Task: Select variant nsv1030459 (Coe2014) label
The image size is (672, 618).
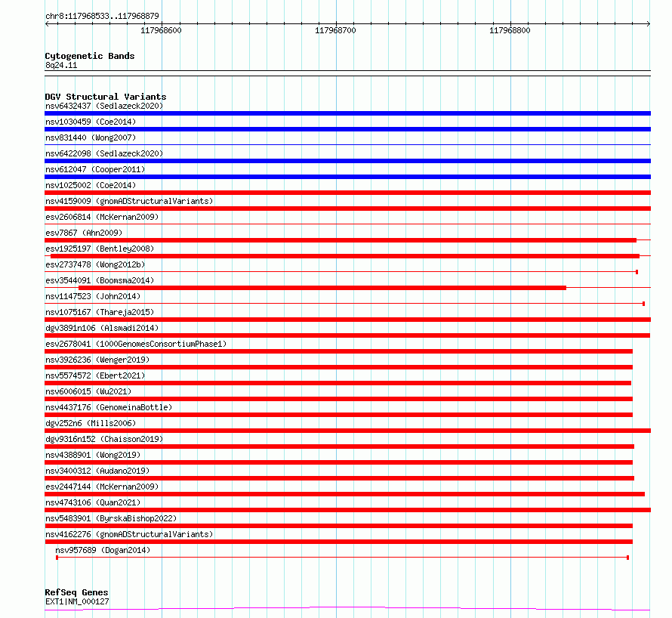Action: [x=91, y=122]
